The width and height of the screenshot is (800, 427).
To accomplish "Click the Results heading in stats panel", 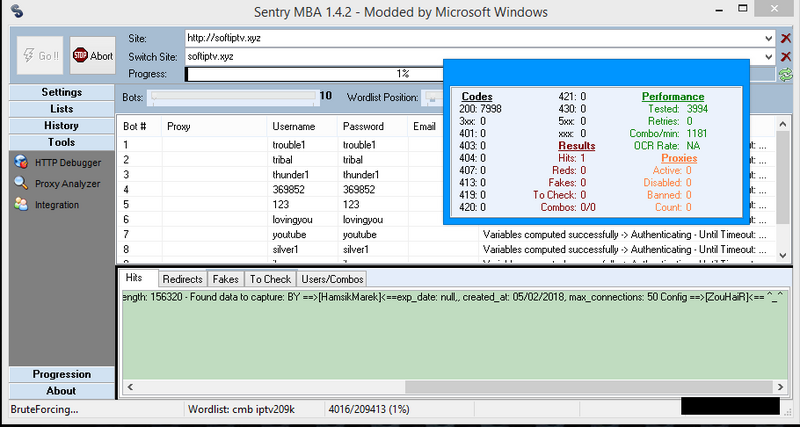I will pos(577,146).
